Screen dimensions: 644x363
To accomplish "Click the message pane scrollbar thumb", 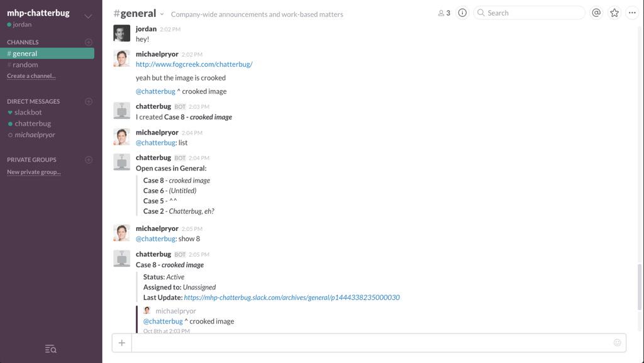I will (x=640, y=287).
